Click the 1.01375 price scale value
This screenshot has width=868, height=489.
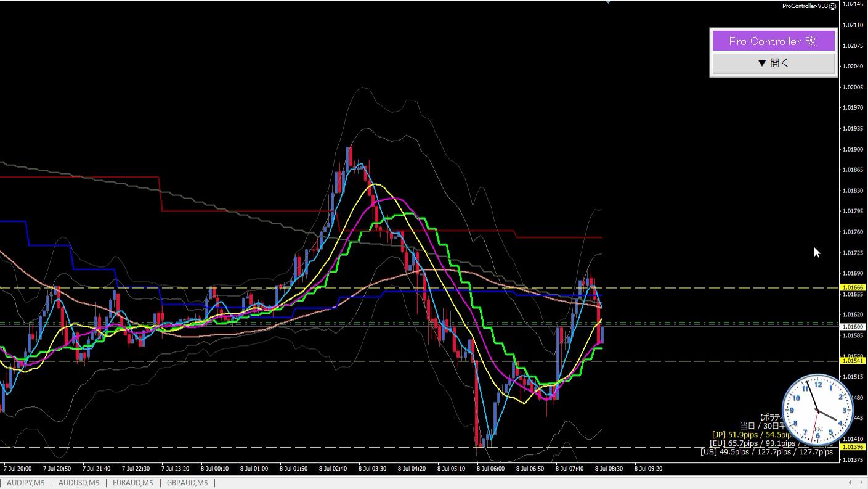pyautogui.click(x=853, y=459)
